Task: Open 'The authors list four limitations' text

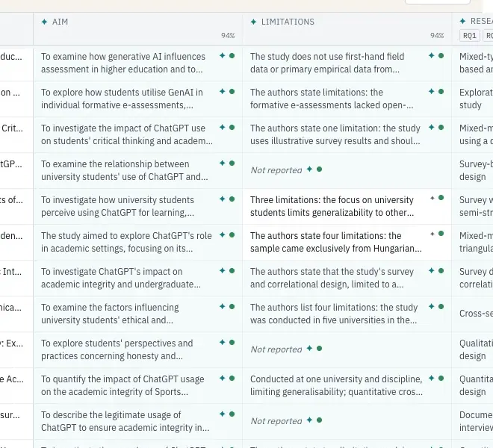Action: click(x=334, y=314)
